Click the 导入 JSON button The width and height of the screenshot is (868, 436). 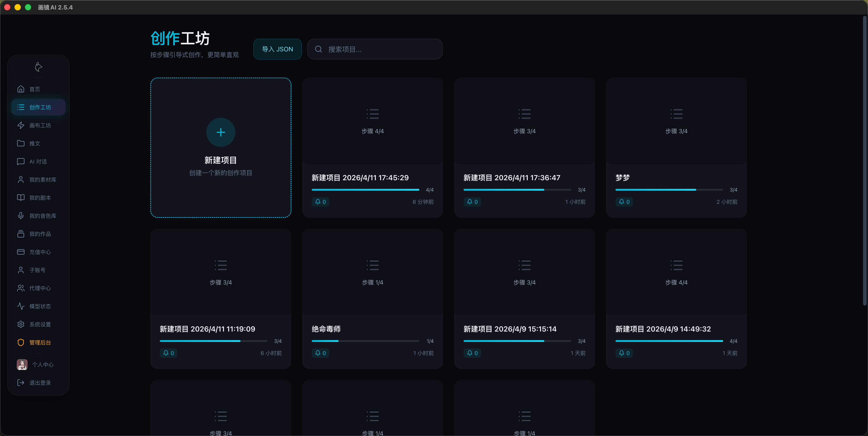(277, 49)
